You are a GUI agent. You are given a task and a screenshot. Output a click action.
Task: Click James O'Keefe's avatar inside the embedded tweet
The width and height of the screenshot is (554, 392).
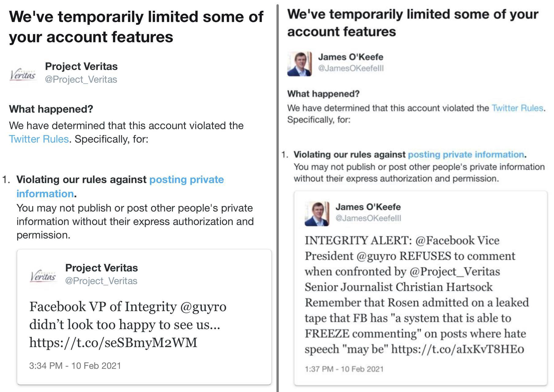pyautogui.click(x=317, y=214)
